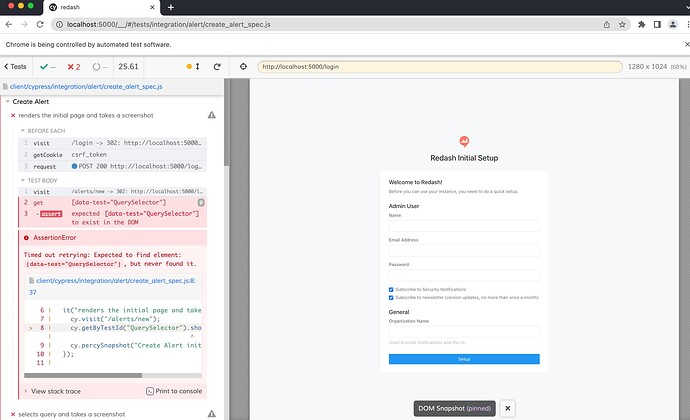Click the 25.61 test duration
This screenshot has width=690, height=420.
(x=128, y=66)
